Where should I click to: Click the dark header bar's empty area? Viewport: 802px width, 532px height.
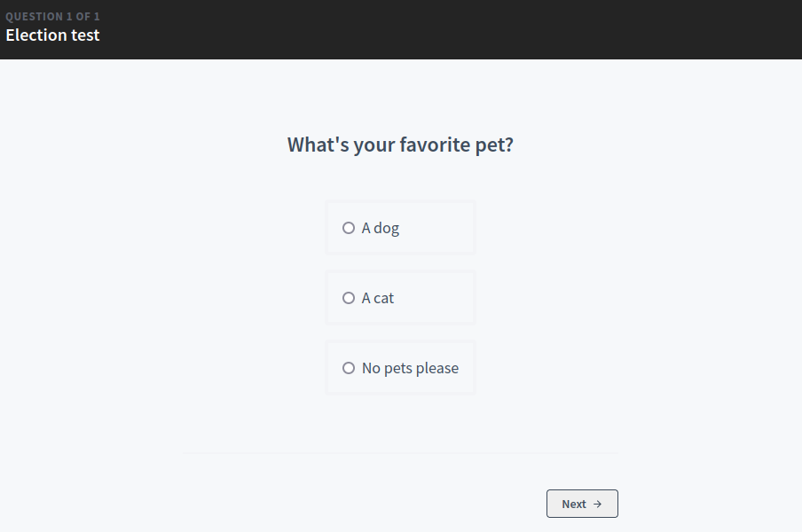pyautogui.click(x=444, y=29)
